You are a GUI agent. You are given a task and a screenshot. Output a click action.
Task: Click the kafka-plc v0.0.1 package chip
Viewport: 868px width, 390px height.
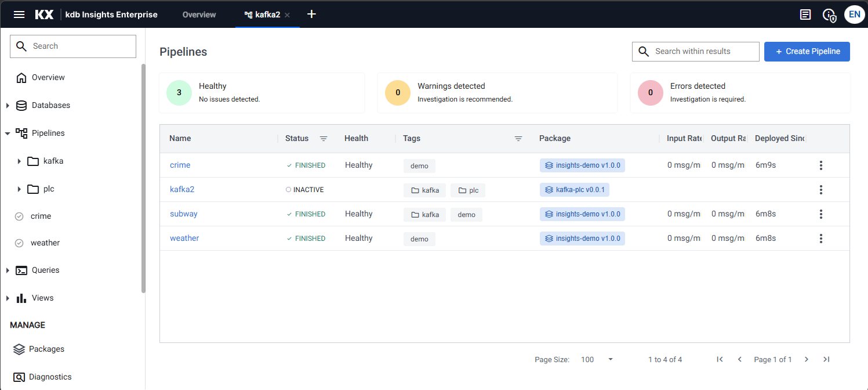tap(575, 190)
